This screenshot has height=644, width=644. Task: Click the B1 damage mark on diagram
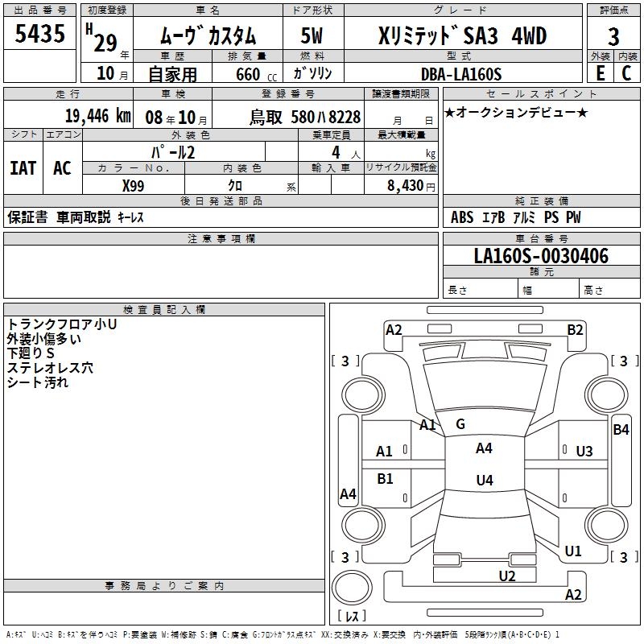[385, 478]
